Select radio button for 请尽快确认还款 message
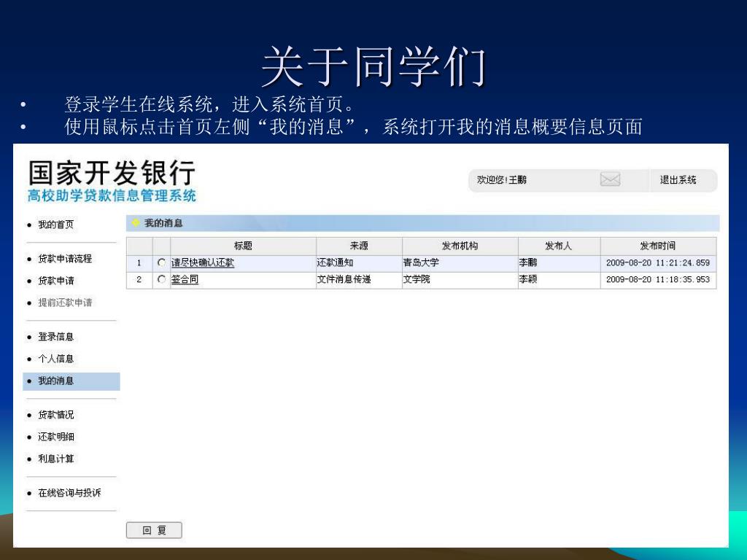The image size is (747, 560). tap(161, 263)
